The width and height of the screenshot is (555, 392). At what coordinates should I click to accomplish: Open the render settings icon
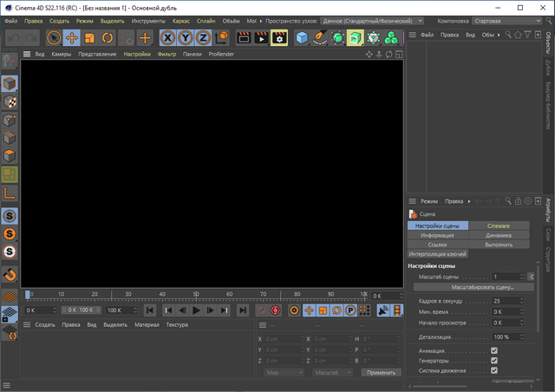point(278,38)
